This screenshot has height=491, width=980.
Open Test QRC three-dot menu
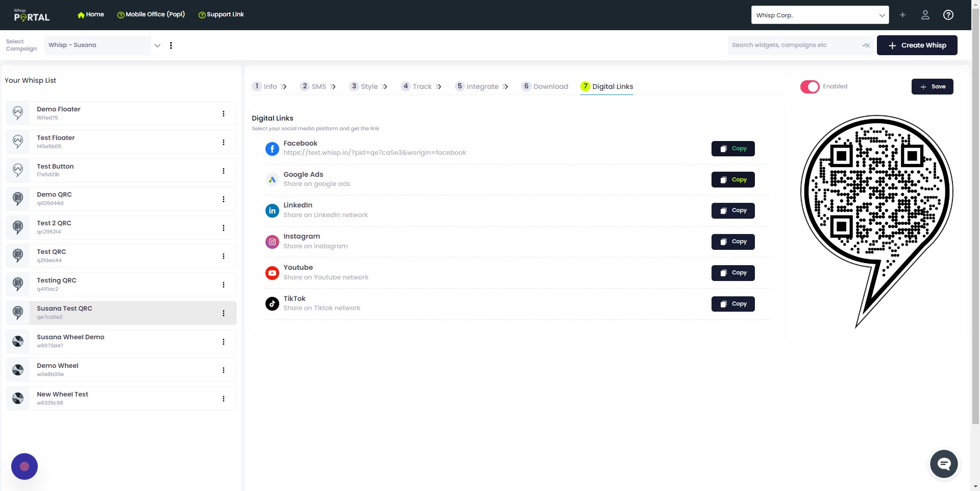coord(224,256)
